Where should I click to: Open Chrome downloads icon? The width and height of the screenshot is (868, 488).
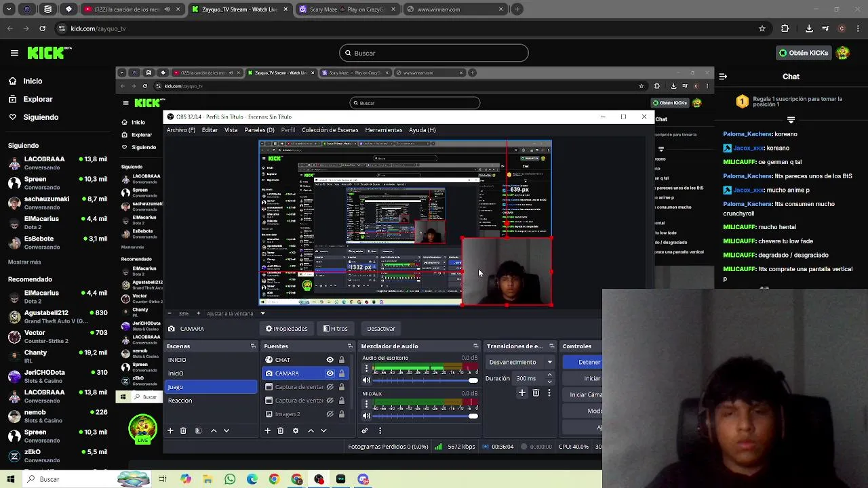pos(809,28)
